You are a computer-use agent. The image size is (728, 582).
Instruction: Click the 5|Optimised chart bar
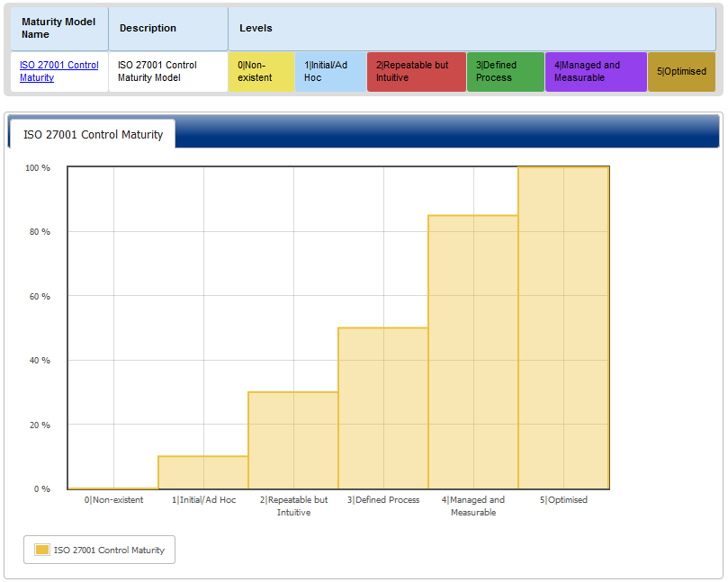point(563,327)
